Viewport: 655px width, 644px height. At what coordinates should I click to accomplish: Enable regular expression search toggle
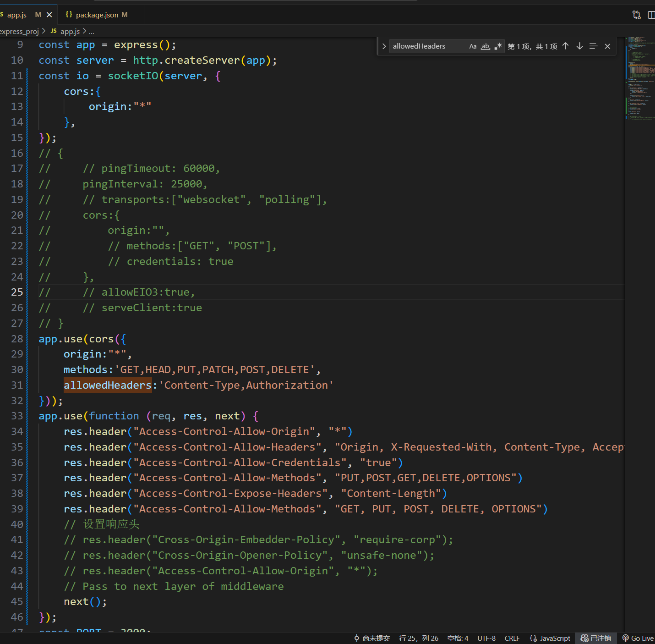coord(498,46)
